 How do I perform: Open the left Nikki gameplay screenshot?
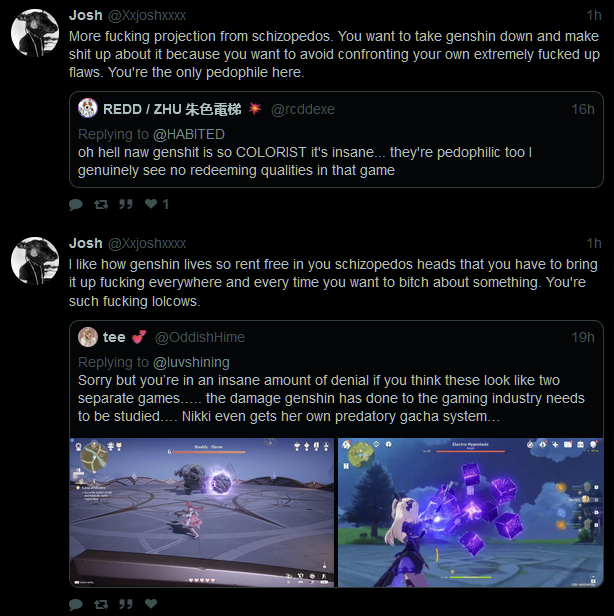pyautogui.click(x=202, y=513)
